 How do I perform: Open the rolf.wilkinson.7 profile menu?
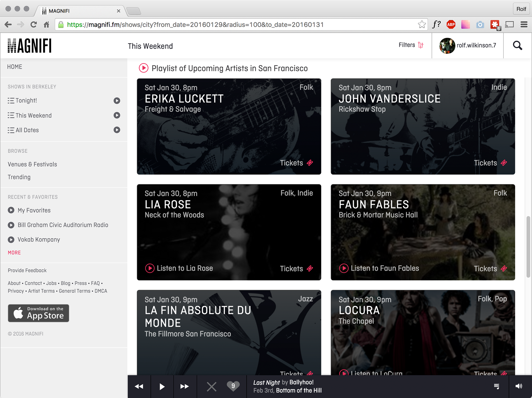468,45
